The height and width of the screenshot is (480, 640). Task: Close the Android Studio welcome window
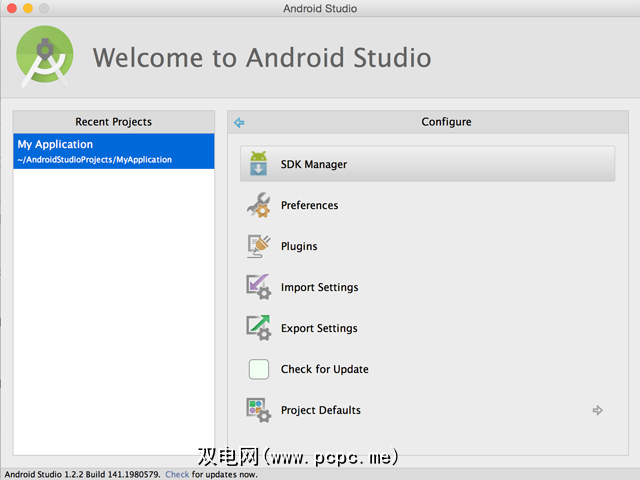tap(10, 9)
